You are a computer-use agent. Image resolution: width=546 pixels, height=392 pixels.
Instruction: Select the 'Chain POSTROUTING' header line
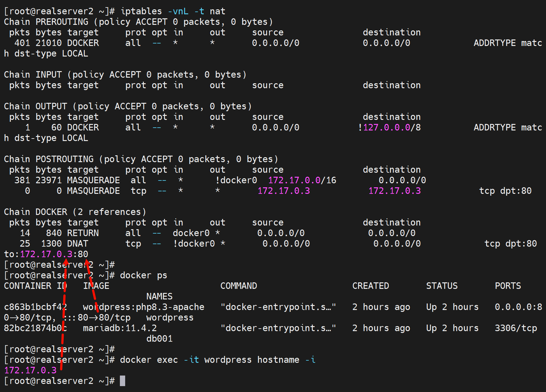pyautogui.click(x=141, y=159)
